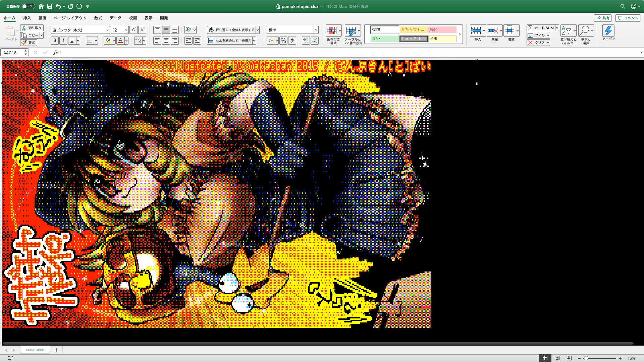Toggle italic formatting
This screenshot has width=644, height=362.
[63, 41]
